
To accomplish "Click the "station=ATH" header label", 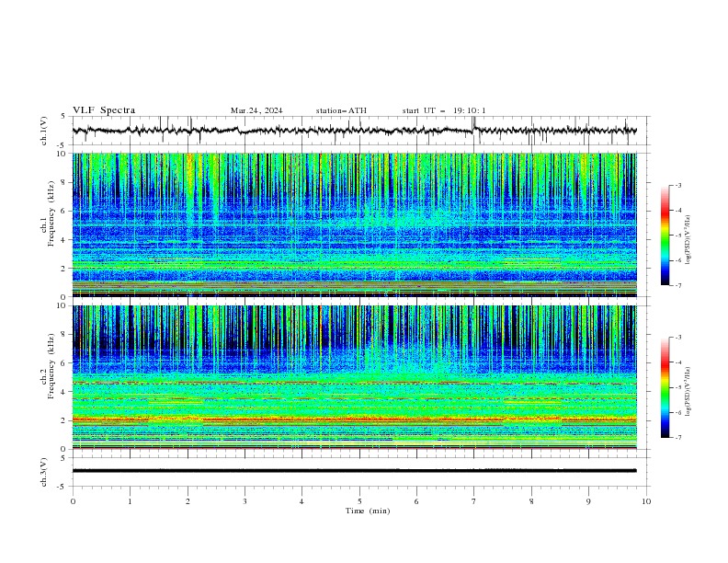I will 341,110.
